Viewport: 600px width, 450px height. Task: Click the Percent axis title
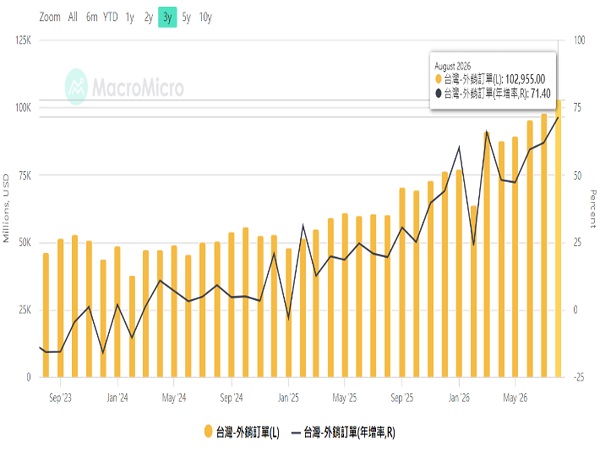coord(593,209)
